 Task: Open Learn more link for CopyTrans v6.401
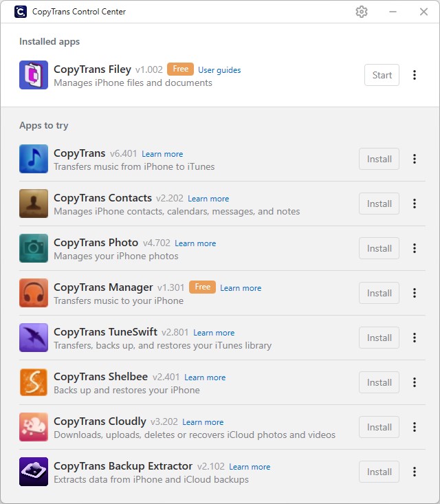click(162, 154)
